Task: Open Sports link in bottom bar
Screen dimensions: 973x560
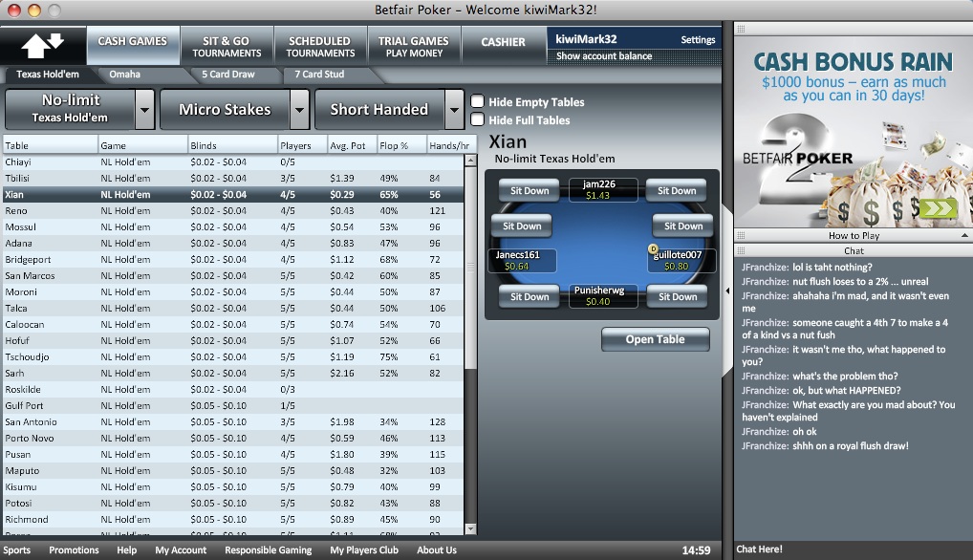Action: [x=17, y=550]
